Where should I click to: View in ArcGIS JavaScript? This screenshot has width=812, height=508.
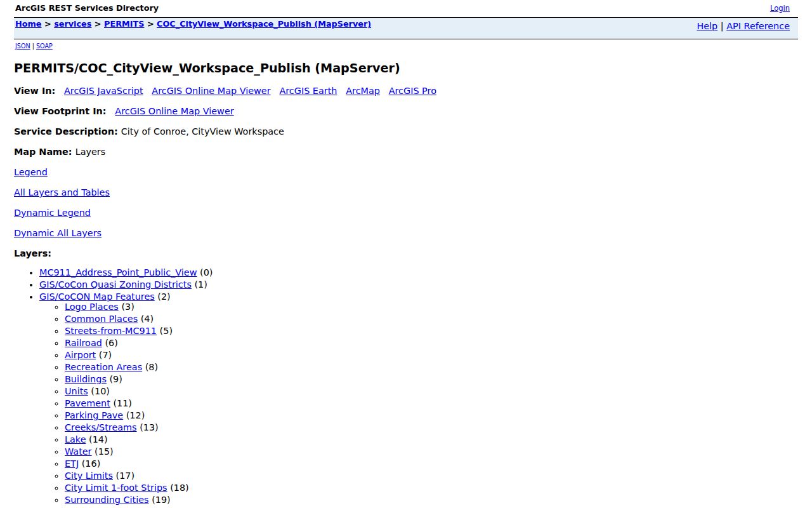(103, 91)
